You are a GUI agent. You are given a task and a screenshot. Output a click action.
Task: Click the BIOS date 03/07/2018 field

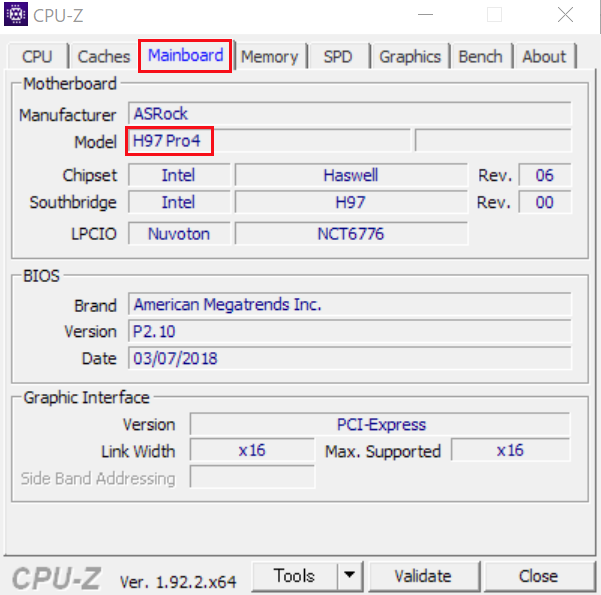(350, 358)
